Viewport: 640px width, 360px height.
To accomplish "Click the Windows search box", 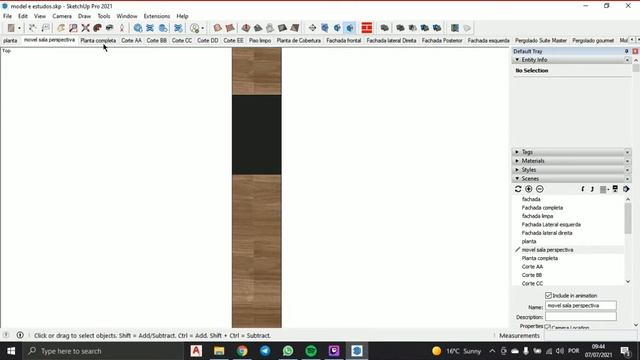I will [x=103, y=351].
